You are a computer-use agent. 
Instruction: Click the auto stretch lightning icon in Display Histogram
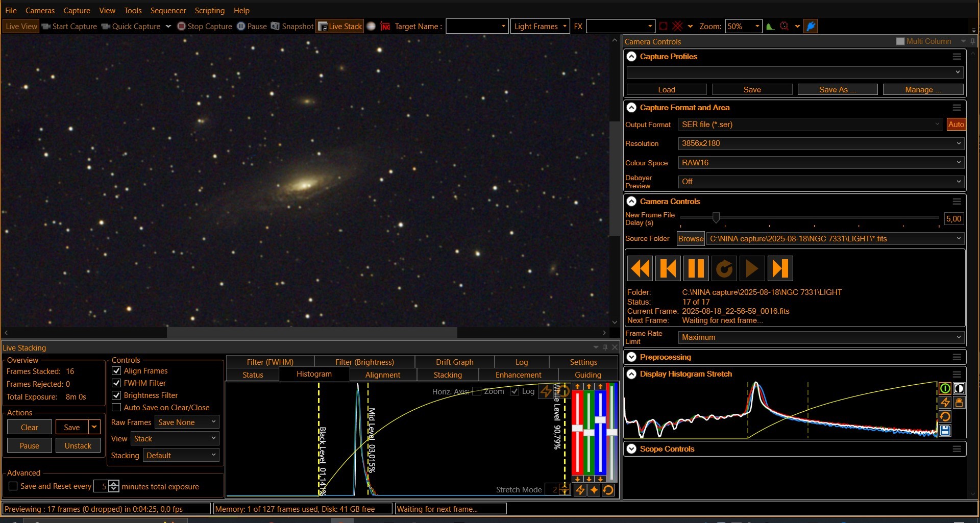click(x=945, y=403)
